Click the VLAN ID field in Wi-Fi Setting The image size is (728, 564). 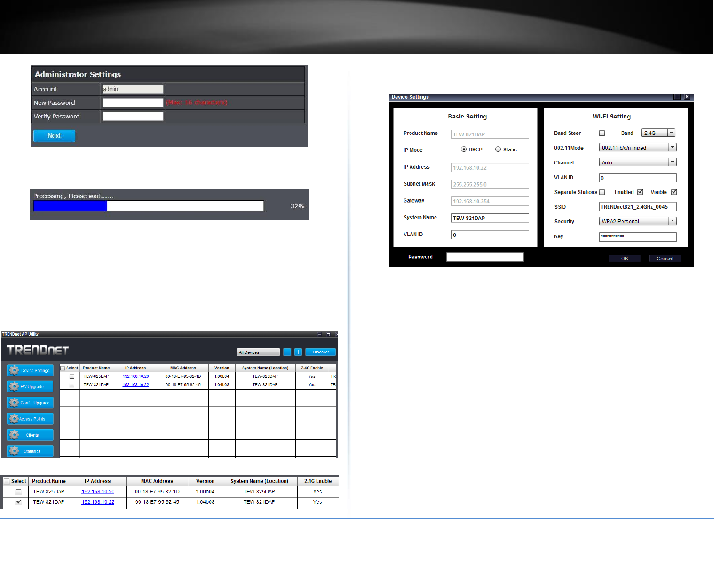pos(638,178)
